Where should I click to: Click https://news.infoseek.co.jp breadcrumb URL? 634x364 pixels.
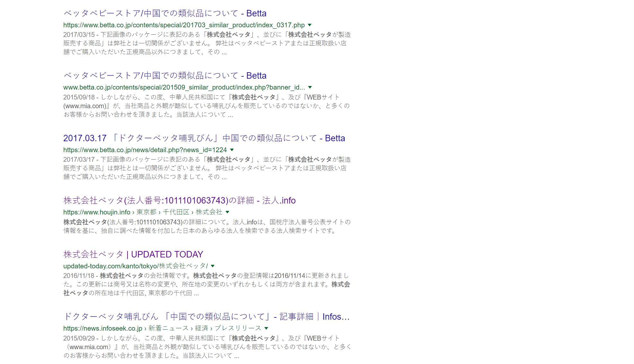tap(102, 328)
